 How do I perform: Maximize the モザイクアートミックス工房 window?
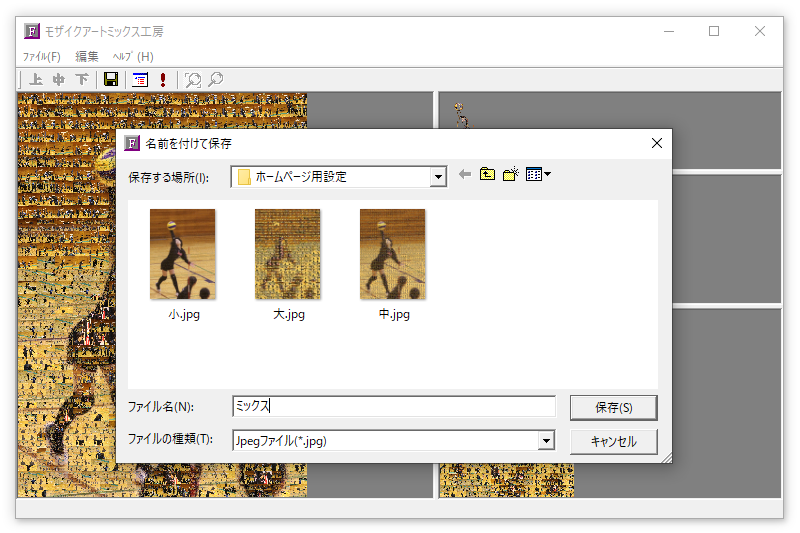click(x=714, y=31)
